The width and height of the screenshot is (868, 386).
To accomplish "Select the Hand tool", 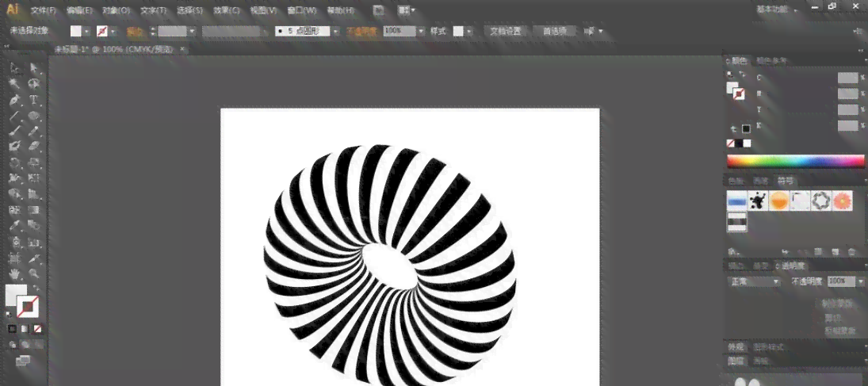I will click(15, 273).
